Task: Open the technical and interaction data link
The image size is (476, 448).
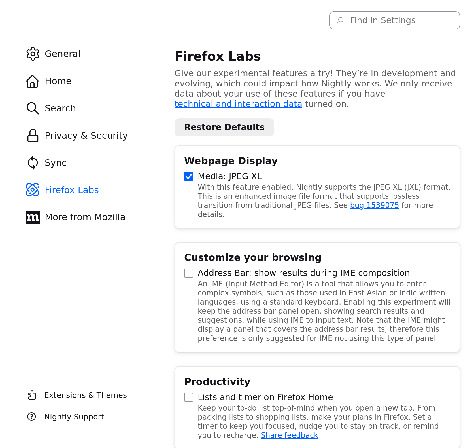Action: [238, 104]
